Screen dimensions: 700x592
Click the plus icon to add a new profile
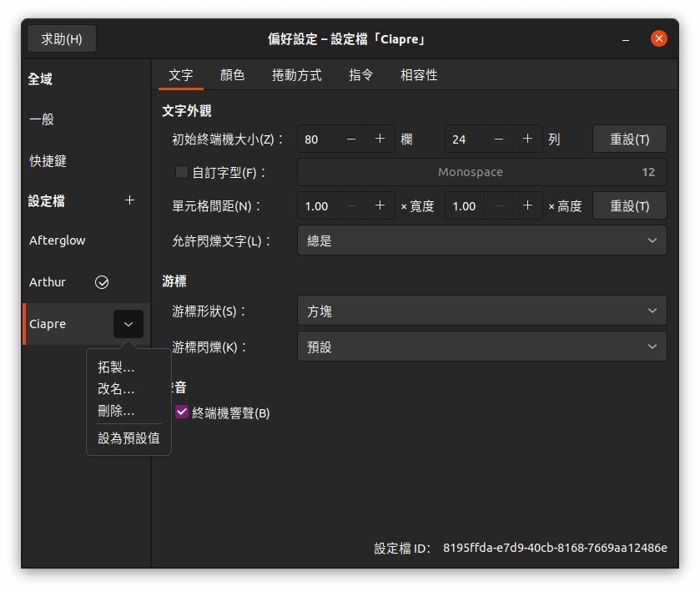point(129,200)
